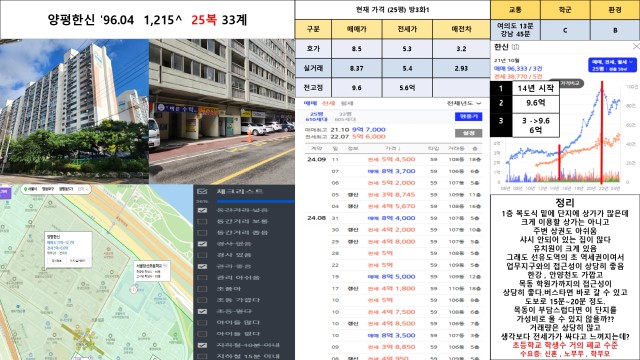Click the 전세 4억 1,800 transaction row
This screenshot has width=640, height=360.
(x=394, y=289)
